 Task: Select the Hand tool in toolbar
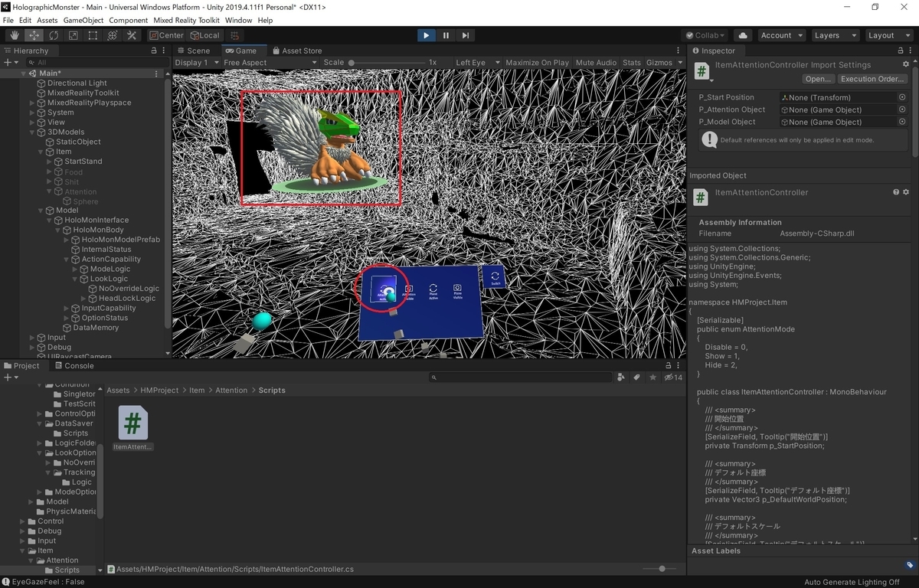[15, 35]
